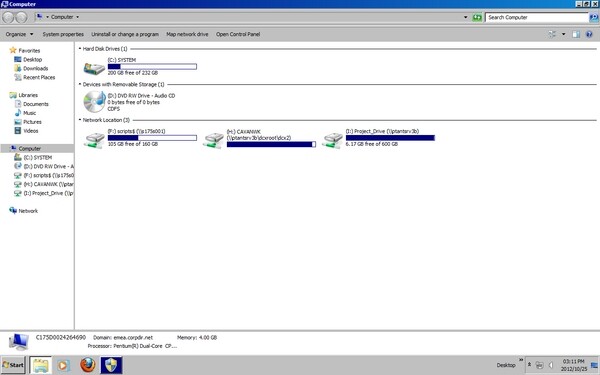Open the H: CAVANWK network drive icon
The width and height of the screenshot is (600, 375).
(213, 140)
